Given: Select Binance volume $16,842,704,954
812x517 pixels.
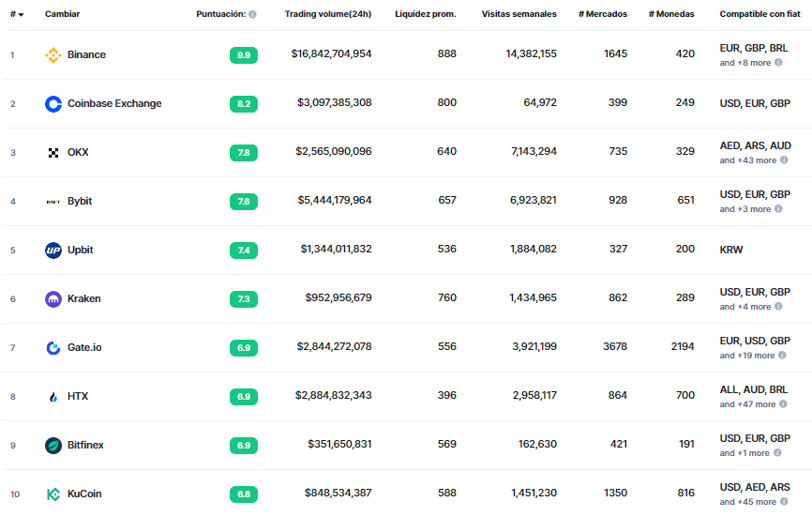Looking at the screenshot, I should point(331,53).
